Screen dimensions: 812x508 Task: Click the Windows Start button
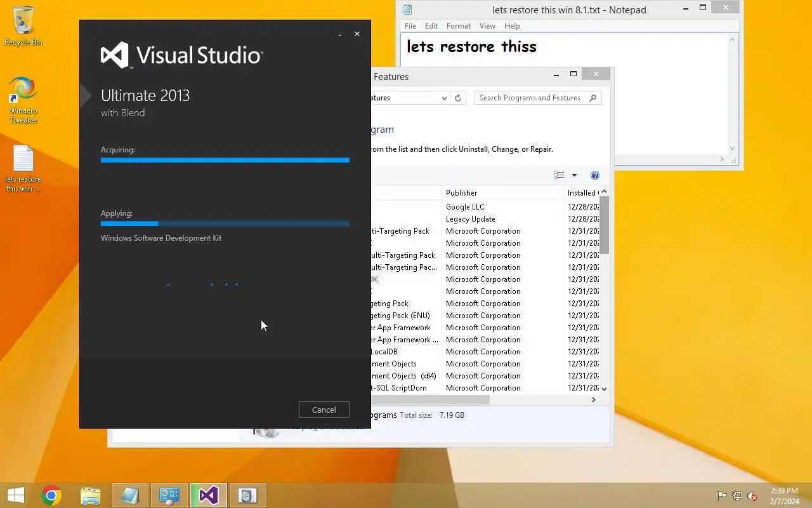[15, 495]
